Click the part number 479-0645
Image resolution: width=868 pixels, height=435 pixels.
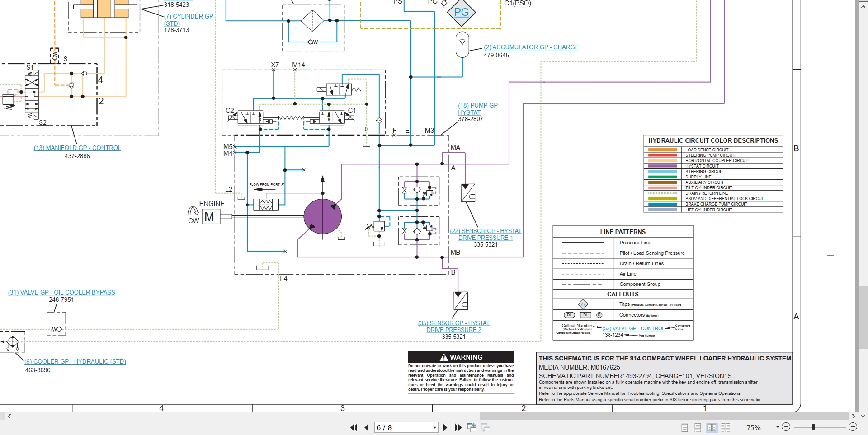point(496,55)
